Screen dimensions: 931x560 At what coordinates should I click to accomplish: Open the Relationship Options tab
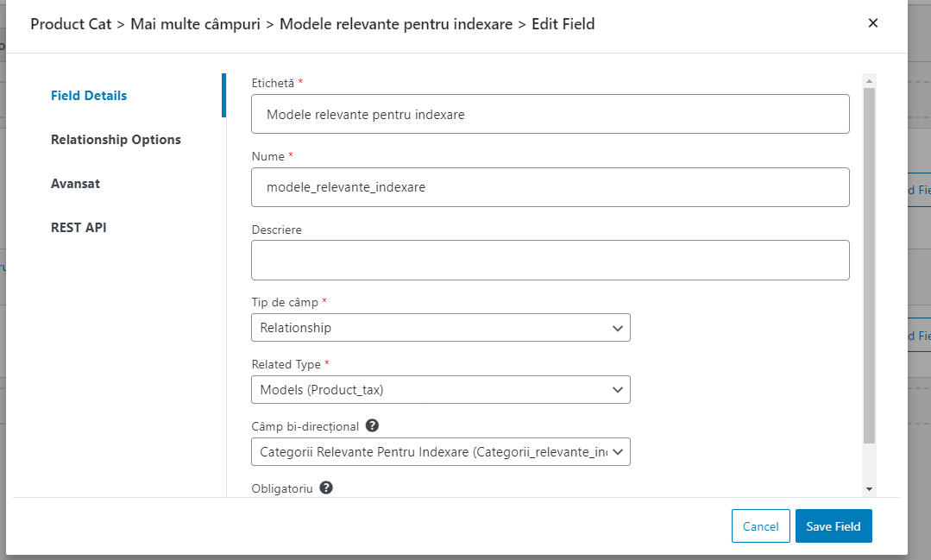[x=116, y=140]
